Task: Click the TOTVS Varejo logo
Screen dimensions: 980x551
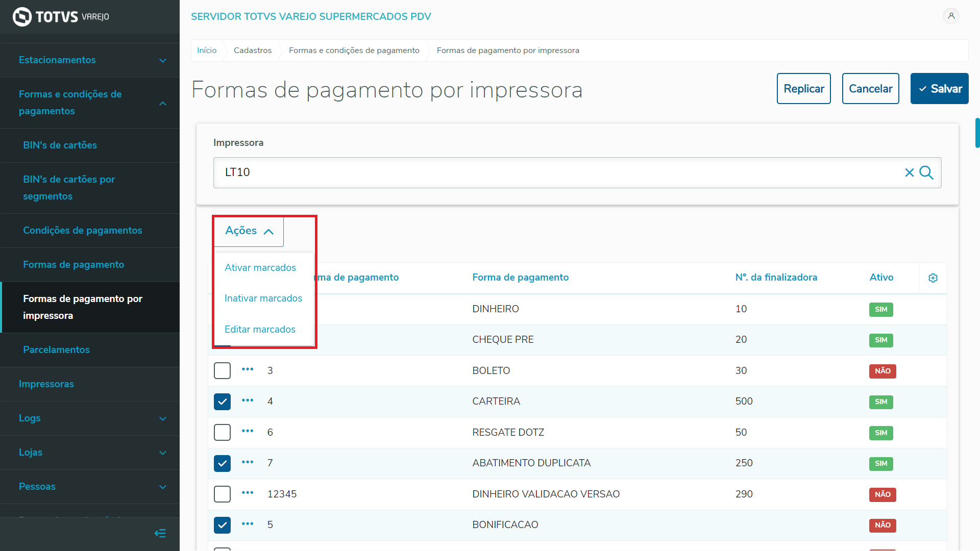Action: pos(61,17)
